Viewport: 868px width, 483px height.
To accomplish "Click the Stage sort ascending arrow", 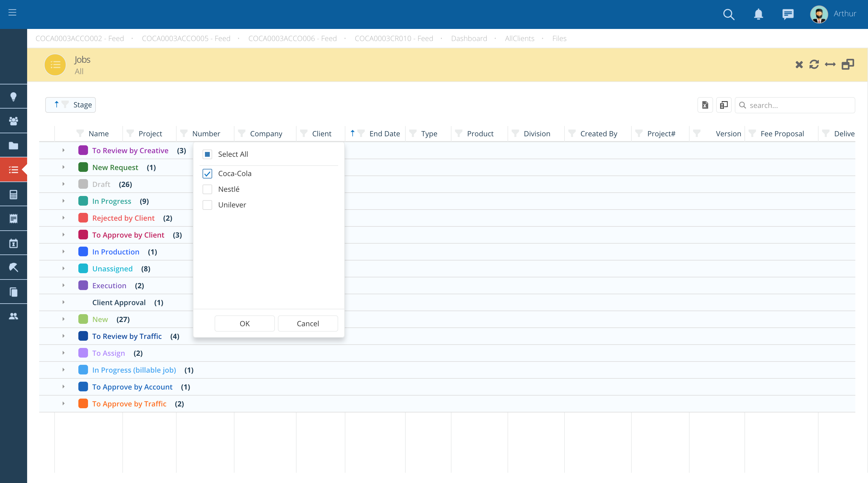I will pos(57,105).
